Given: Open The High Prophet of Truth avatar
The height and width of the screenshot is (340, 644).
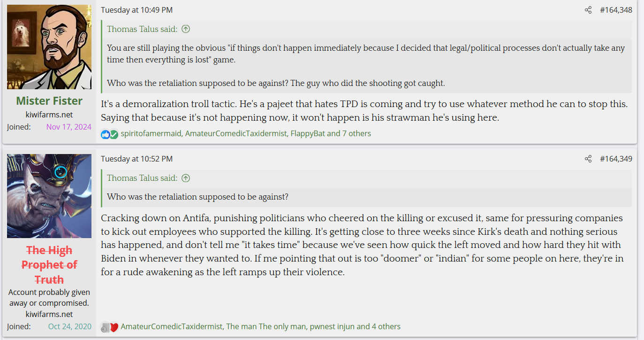Looking at the screenshot, I should 49,196.
